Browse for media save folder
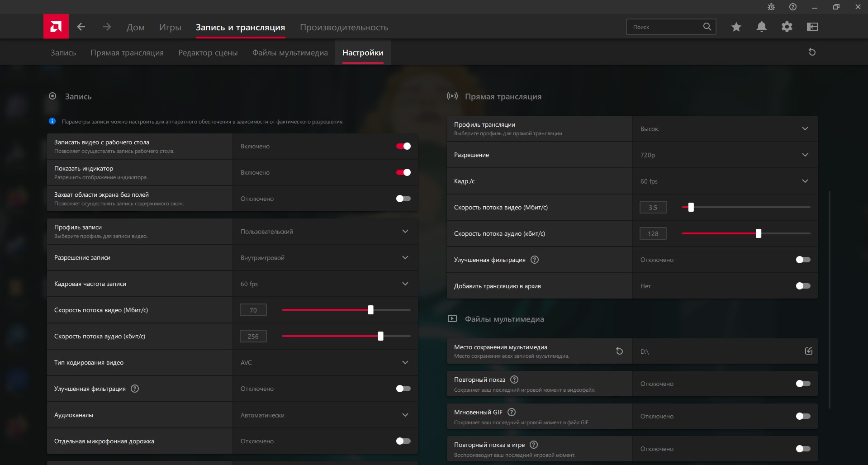Viewport: 868px width, 465px height. [809, 351]
